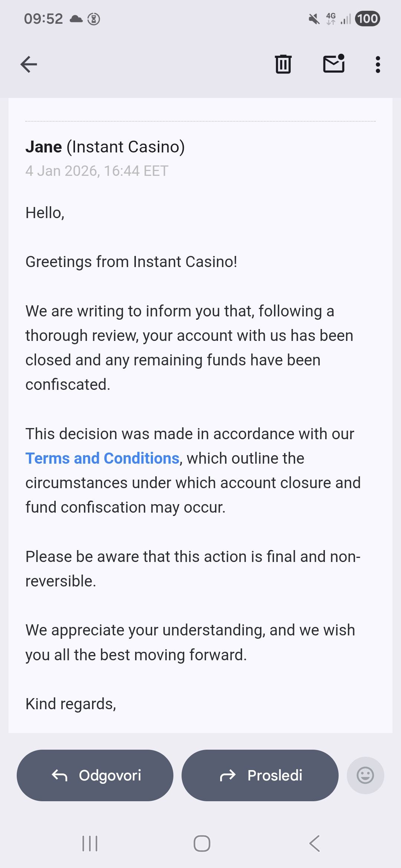The image size is (401, 868).
Task: Tap the 4G signal indicator
Action: 331,19
